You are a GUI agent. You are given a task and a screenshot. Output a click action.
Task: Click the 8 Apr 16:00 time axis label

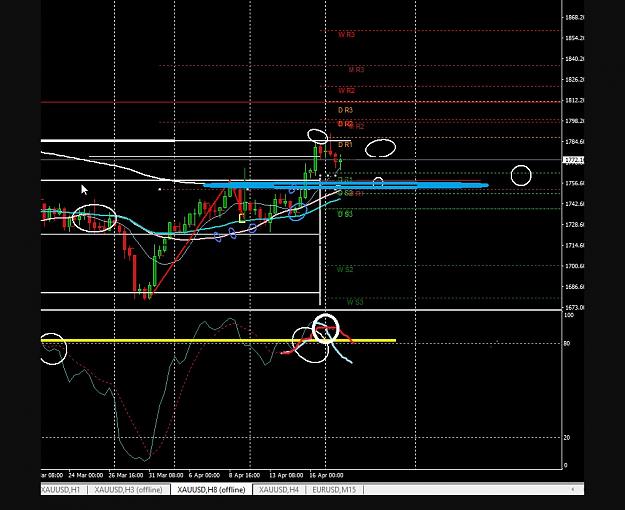click(244, 475)
